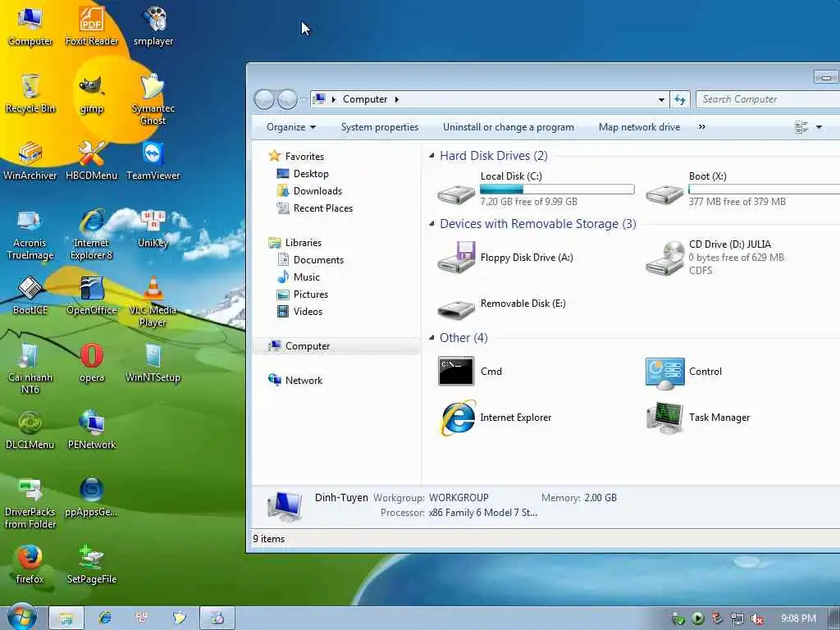Image resolution: width=840 pixels, height=630 pixels.
Task: Launch Foxit Reader from desktop
Action: click(x=92, y=27)
